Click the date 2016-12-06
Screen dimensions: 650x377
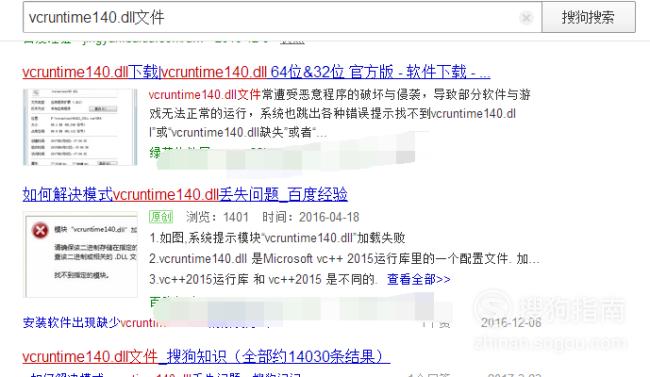tap(511, 322)
